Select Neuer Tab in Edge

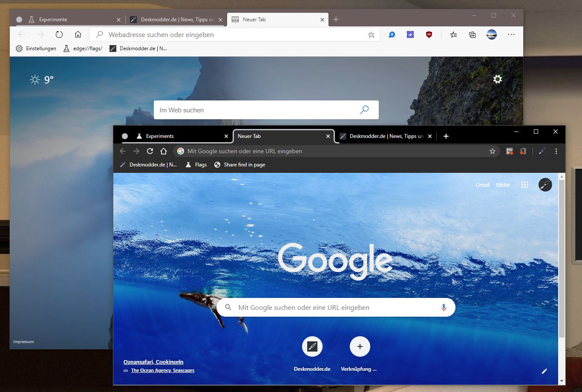pyautogui.click(x=277, y=19)
